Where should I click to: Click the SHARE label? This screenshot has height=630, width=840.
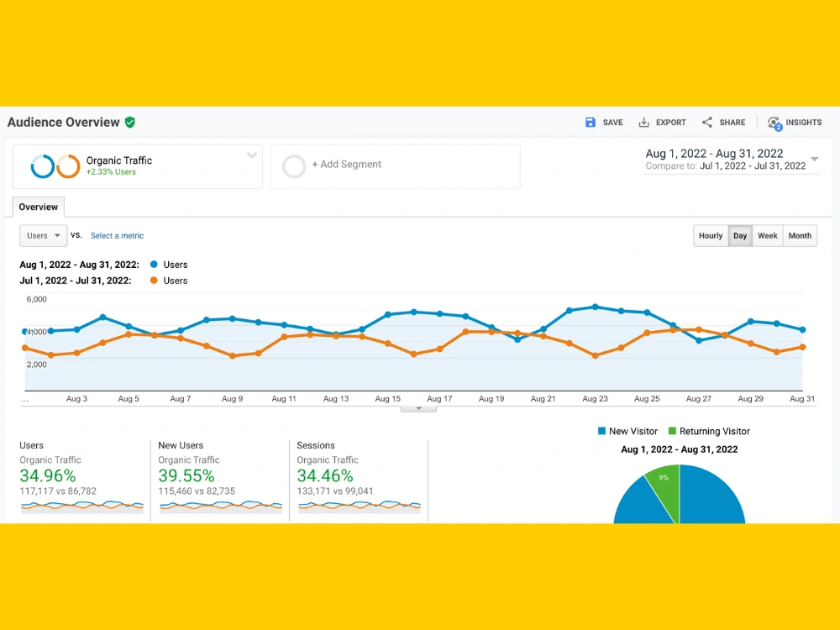point(732,123)
